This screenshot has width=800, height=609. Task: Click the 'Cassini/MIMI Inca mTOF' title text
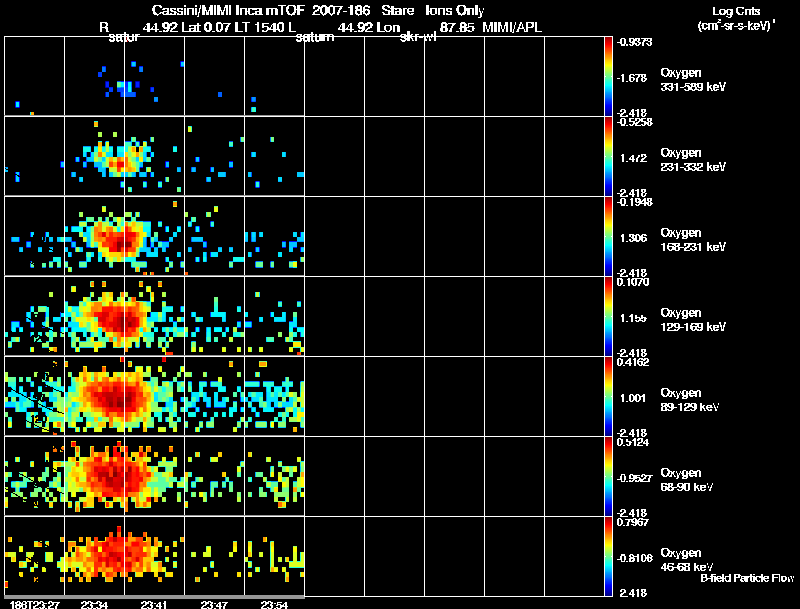click(x=228, y=11)
